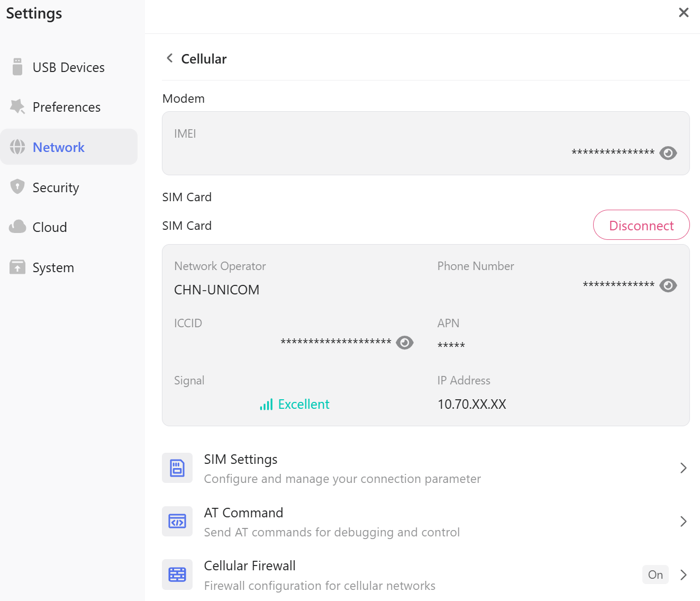Image resolution: width=700 pixels, height=601 pixels.
Task: Click the IP address 10.70.XX.XX
Action: tap(472, 404)
